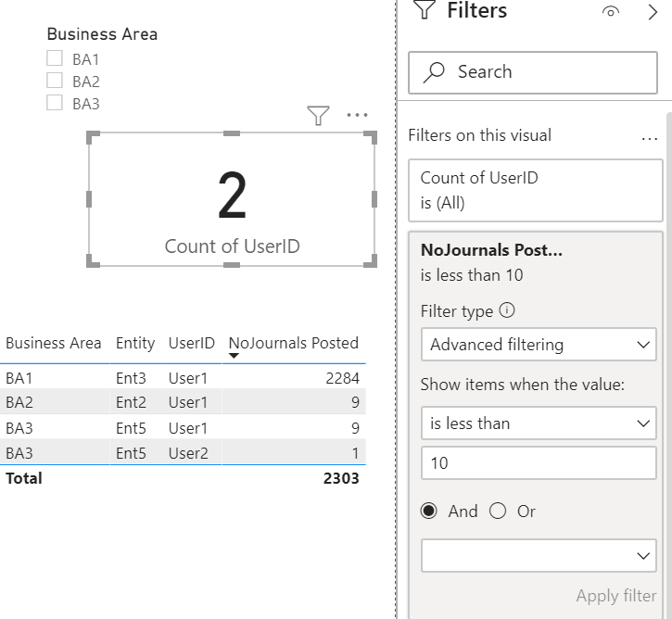The width and height of the screenshot is (672, 619).
Task: Click the Total row value 2303
Action: click(x=341, y=478)
